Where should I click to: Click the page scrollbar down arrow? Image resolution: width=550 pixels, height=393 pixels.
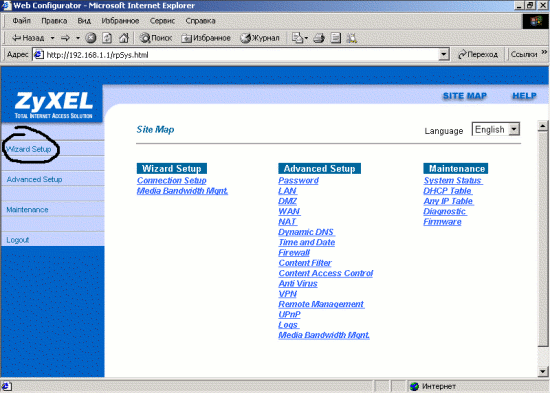543,372
